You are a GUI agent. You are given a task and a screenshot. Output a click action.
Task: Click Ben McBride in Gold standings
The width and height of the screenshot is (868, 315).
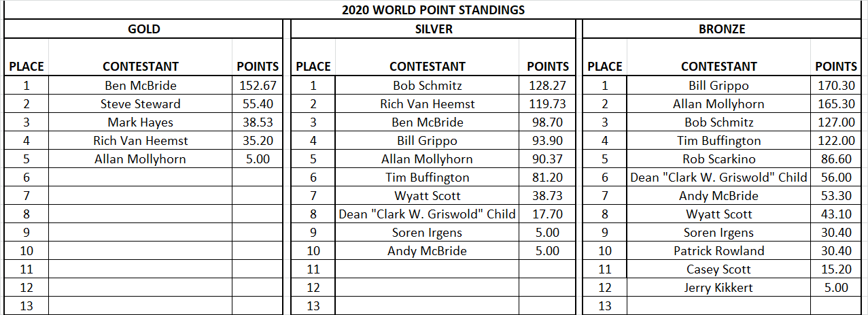pyautogui.click(x=141, y=86)
